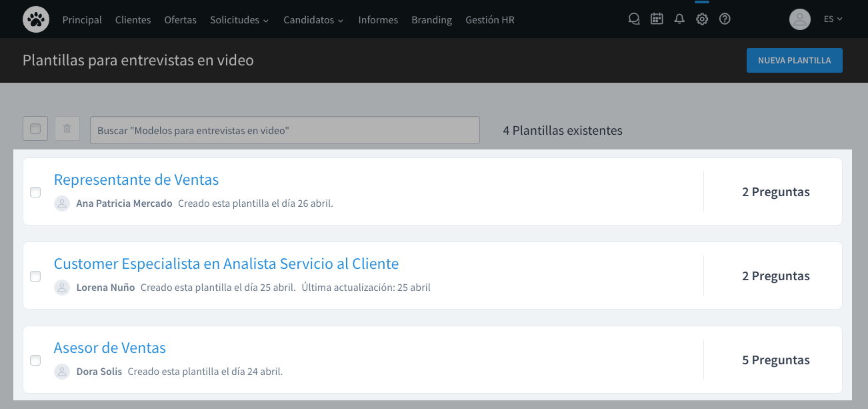Open the chat messages icon
Viewport: 868px width, 409px height.
click(x=634, y=19)
